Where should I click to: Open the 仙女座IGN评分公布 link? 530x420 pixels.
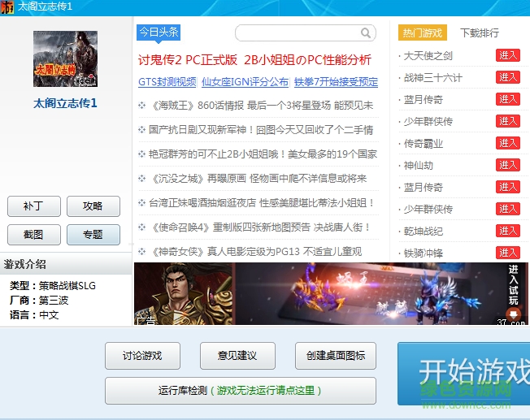pos(245,82)
